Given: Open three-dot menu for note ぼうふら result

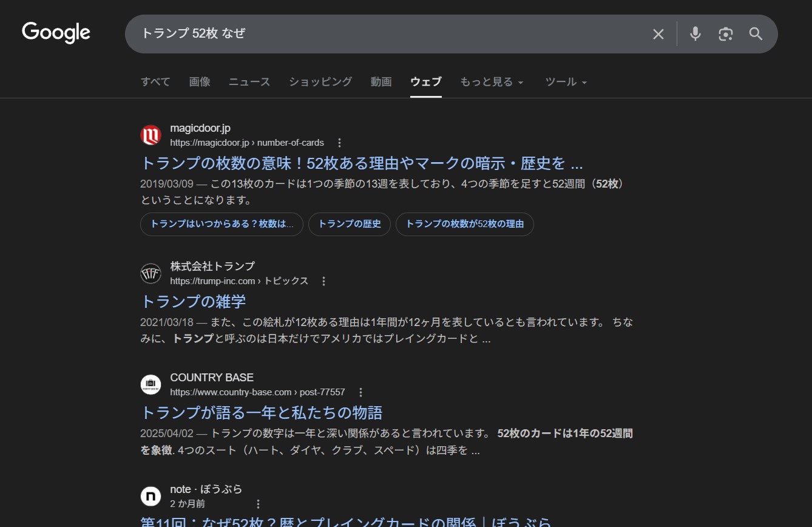Looking at the screenshot, I should [258, 504].
